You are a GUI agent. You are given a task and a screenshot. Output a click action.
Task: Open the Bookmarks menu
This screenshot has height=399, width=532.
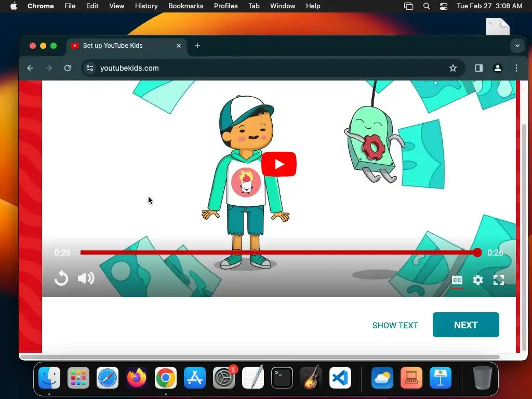click(186, 6)
